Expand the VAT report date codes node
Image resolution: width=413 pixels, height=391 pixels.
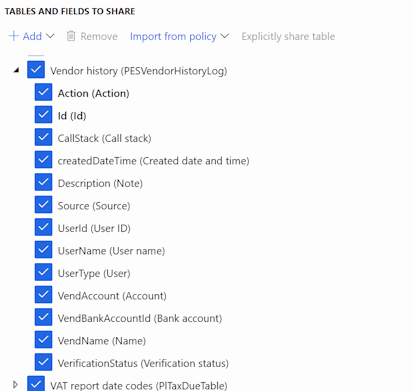pos(15,384)
